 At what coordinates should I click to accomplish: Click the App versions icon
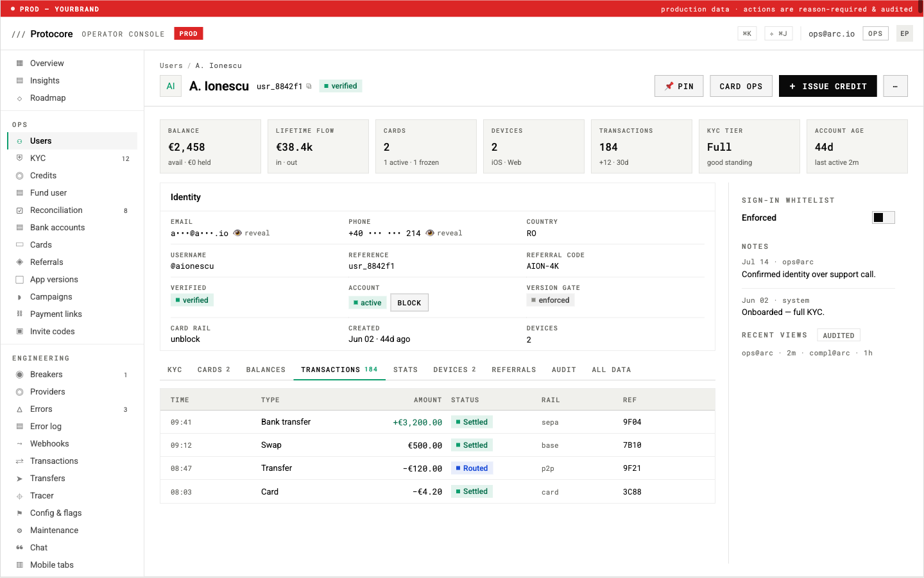tap(19, 280)
